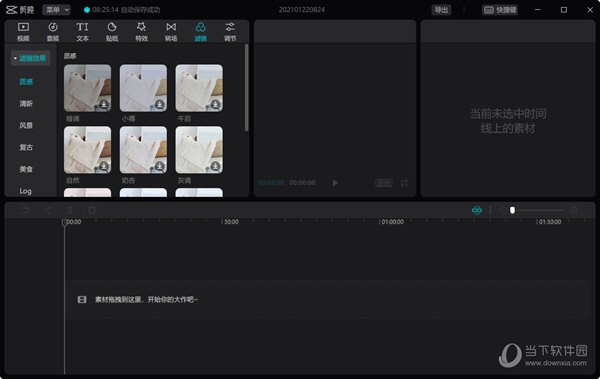The image size is (600, 379).
Task: Open the 菜单 dropdown menu
Action: click(56, 10)
